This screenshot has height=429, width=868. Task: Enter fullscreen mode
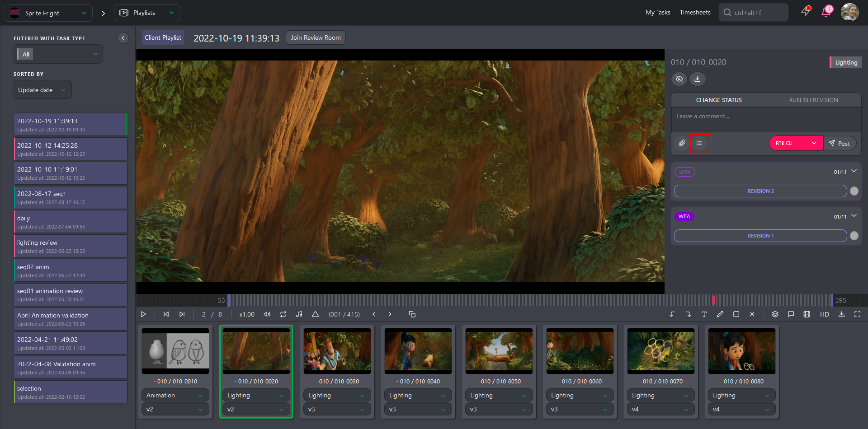(x=857, y=314)
